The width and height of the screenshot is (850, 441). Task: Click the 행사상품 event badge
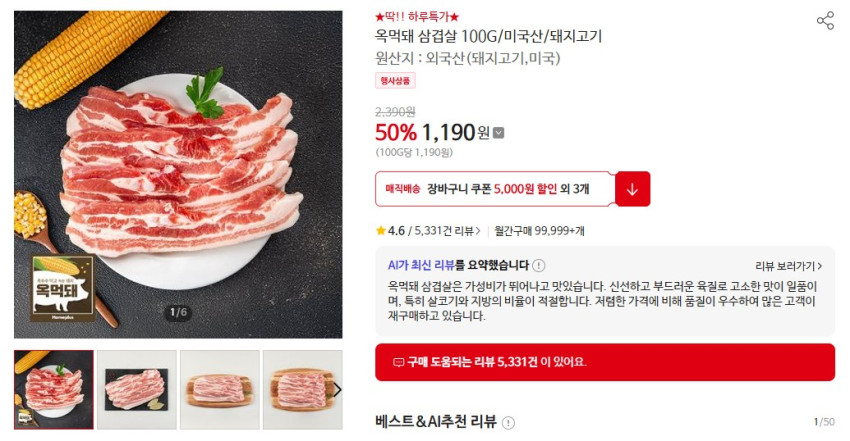coord(395,81)
